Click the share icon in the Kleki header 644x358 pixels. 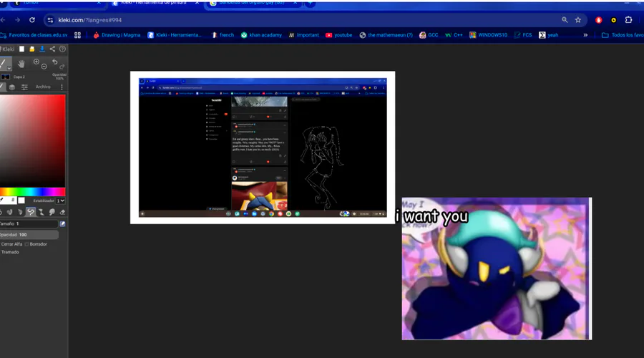coord(52,49)
